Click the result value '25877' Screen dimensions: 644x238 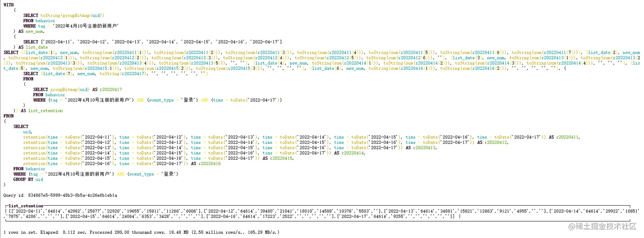click(95, 211)
